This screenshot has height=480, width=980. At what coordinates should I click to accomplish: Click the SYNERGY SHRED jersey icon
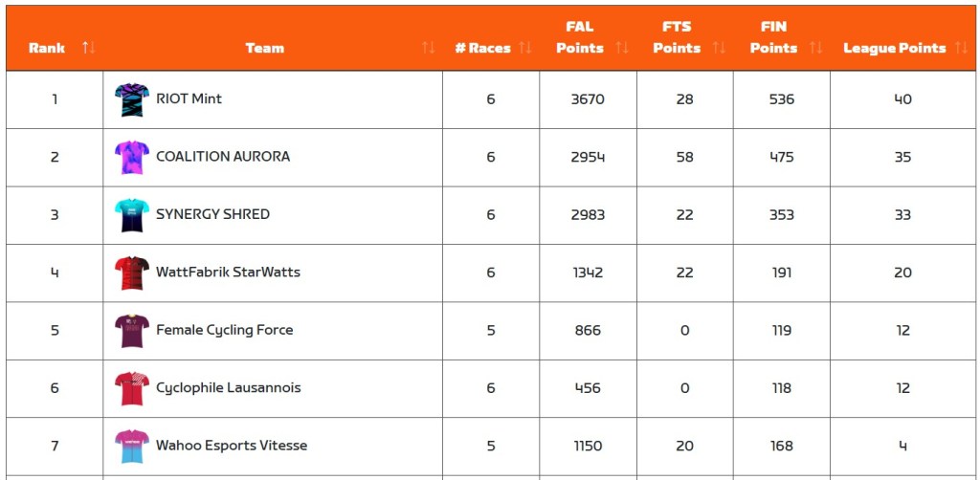click(x=132, y=215)
